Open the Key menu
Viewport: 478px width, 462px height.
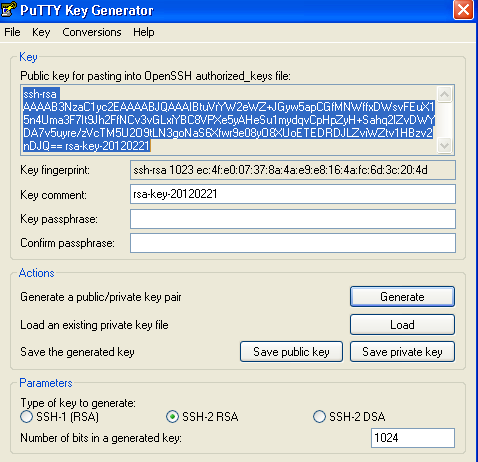pyautogui.click(x=41, y=32)
